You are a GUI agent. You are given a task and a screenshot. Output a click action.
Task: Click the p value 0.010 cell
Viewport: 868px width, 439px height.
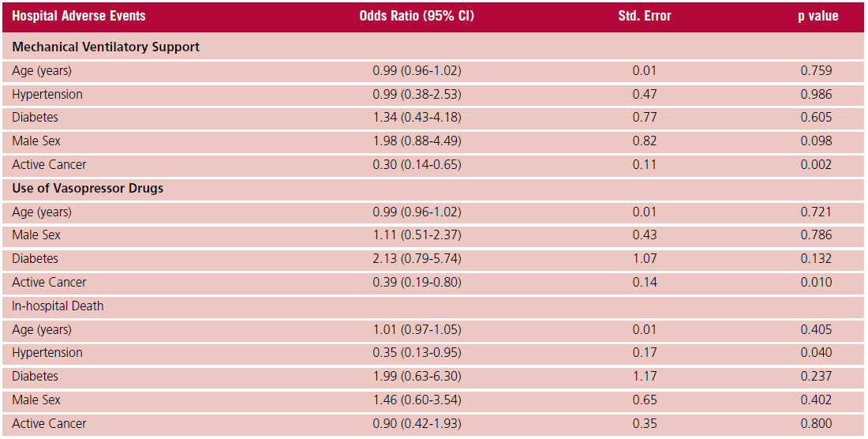(x=816, y=283)
